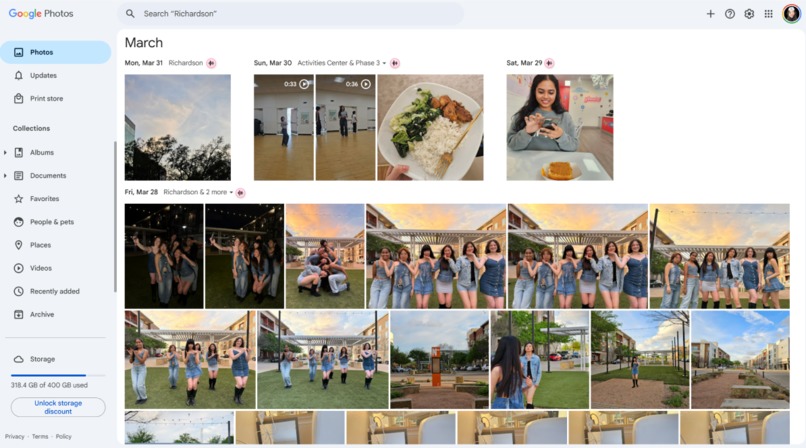Click the Favorites star icon

tap(19, 199)
